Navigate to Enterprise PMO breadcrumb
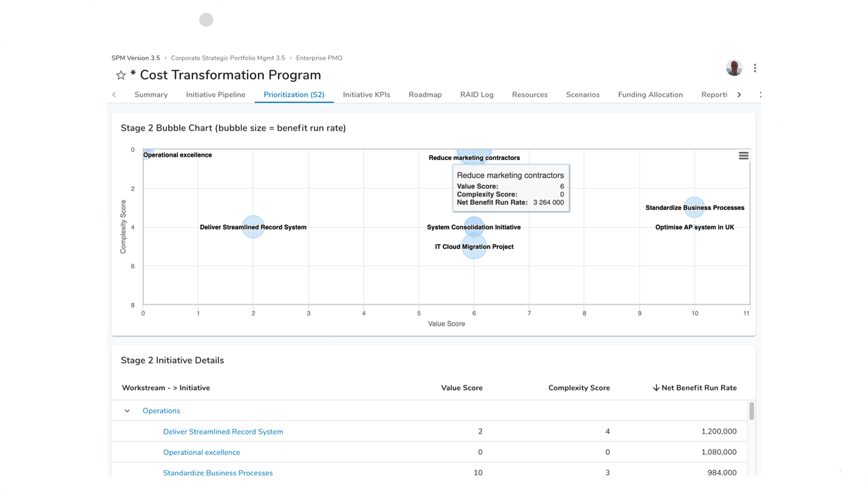The image size is (868, 496). [x=319, y=58]
